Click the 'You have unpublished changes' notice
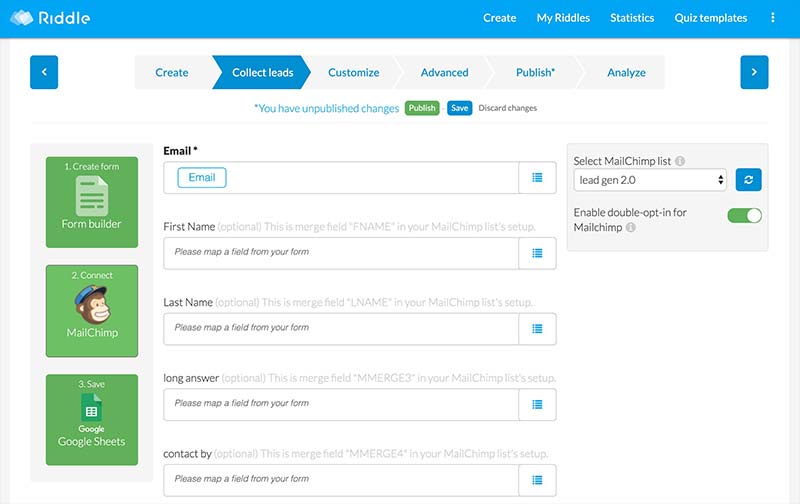This screenshot has height=504, width=800. tap(327, 108)
